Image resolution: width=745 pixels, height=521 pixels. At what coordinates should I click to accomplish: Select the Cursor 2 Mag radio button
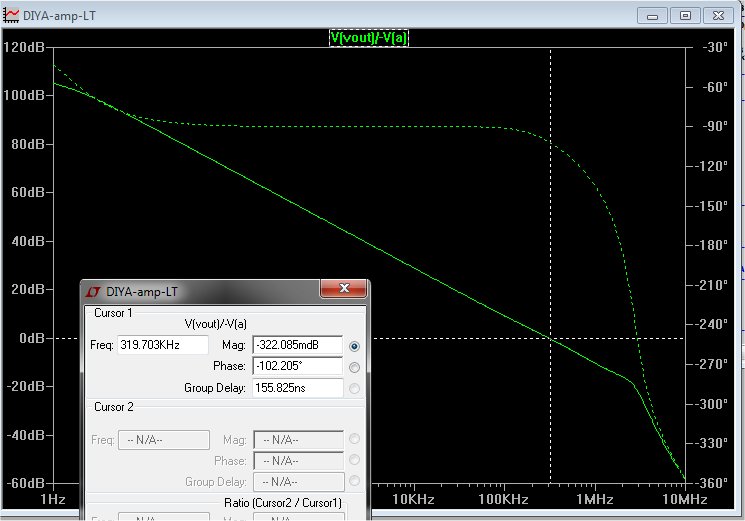coord(354,439)
